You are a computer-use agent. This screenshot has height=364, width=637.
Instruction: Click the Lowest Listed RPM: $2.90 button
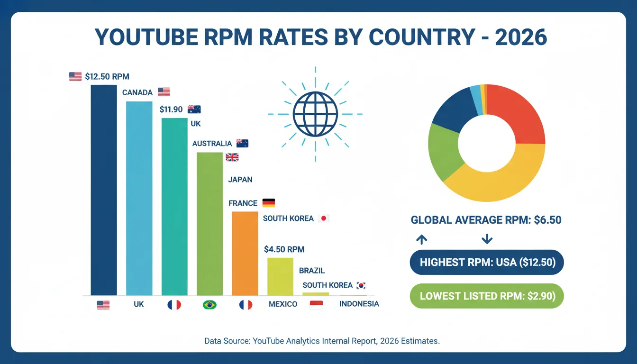(x=487, y=296)
